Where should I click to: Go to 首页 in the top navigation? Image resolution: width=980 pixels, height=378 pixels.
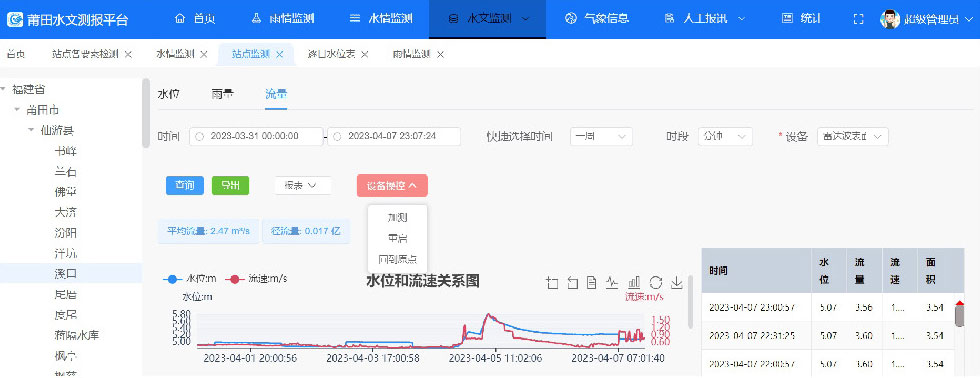pyautogui.click(x=194, y=19)
